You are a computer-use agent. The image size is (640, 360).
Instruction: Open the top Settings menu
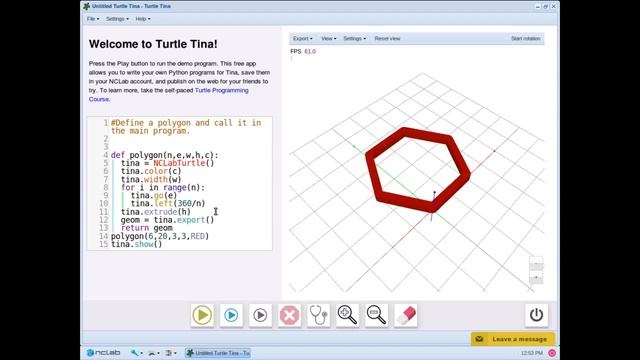117,19
